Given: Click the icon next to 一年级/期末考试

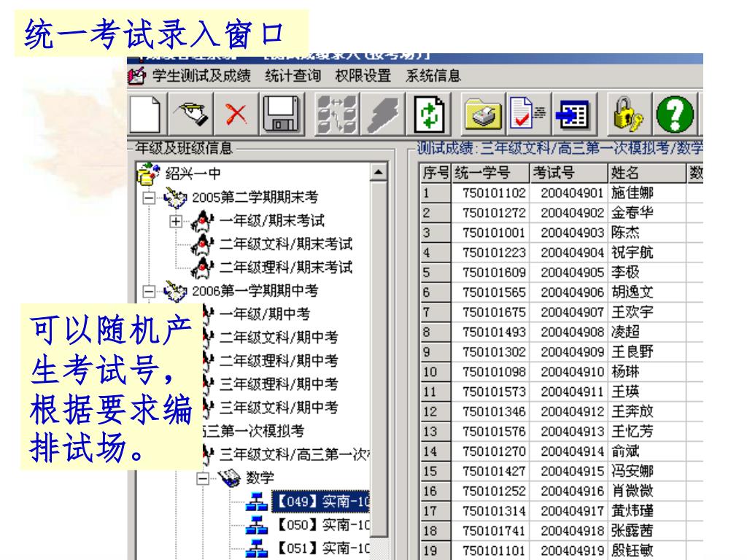Looking at the screenshot, I should tap(202, 220).
